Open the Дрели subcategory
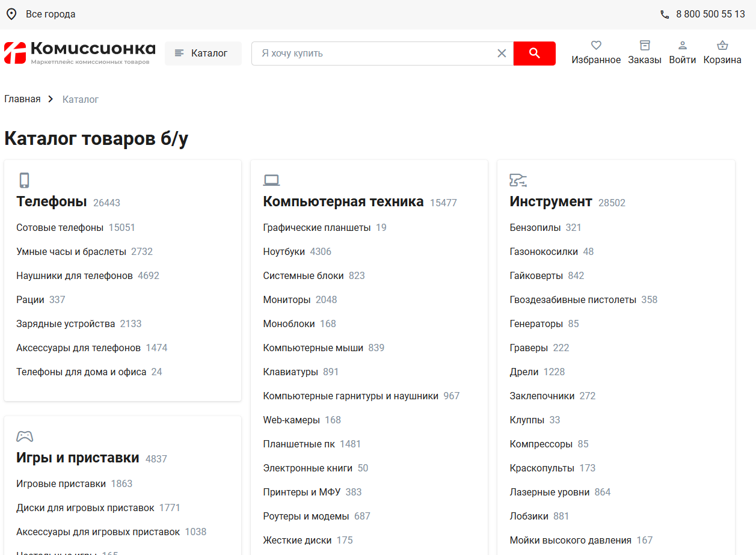756x555 pixels. coord(524,372)
